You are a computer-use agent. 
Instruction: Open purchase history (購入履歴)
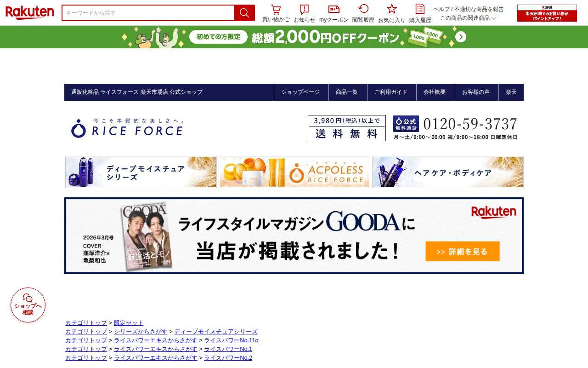pos(420,13)
